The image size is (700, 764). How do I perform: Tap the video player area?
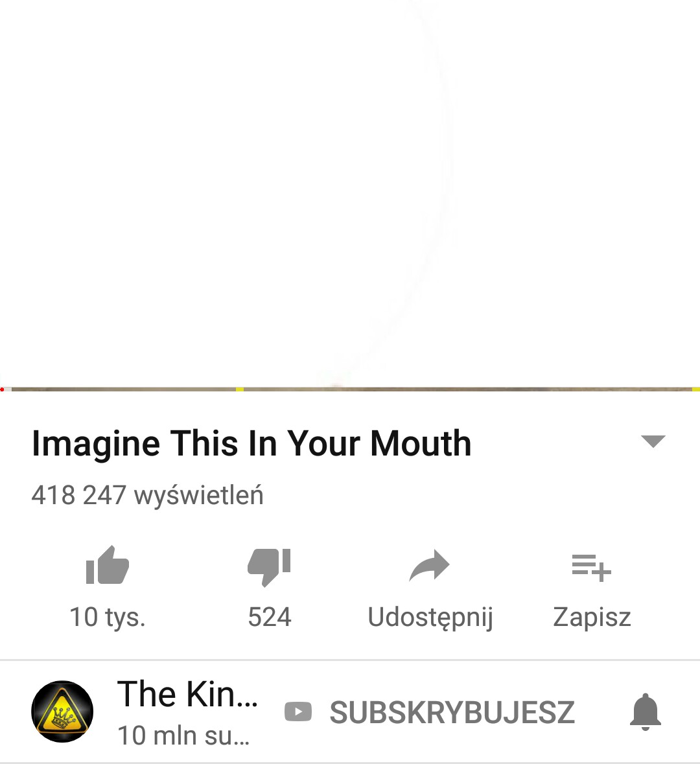click(350, 193)
